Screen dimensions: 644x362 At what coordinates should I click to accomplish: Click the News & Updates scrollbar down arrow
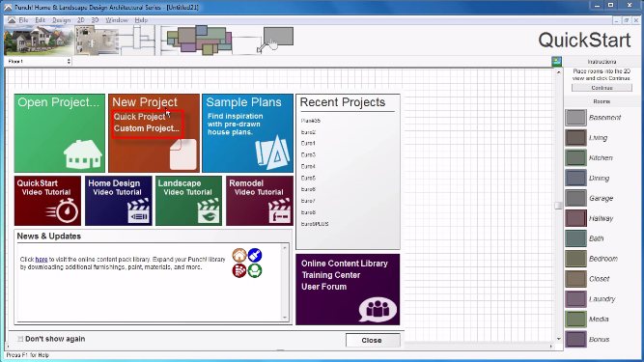(x=285, y=318)
